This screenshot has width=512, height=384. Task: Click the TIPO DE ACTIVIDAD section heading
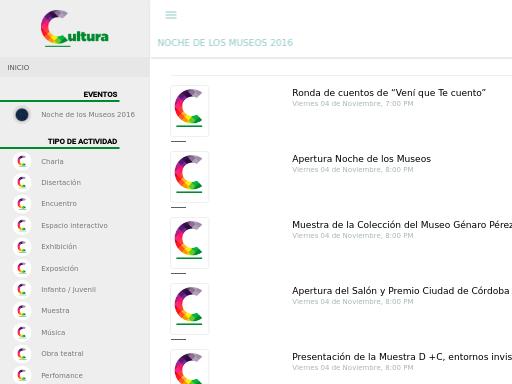(82, 141)
